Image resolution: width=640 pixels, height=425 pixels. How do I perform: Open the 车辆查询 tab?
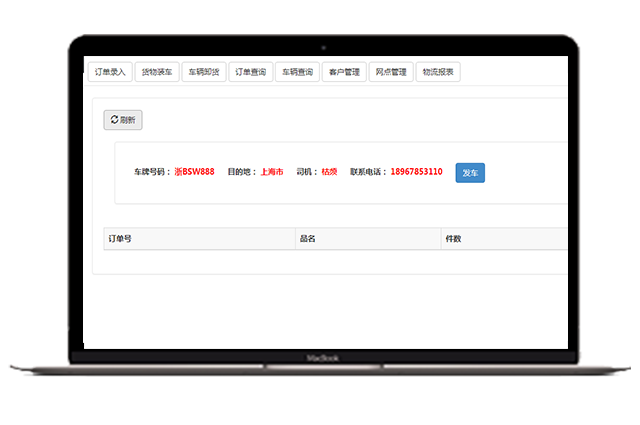(297, 72)
